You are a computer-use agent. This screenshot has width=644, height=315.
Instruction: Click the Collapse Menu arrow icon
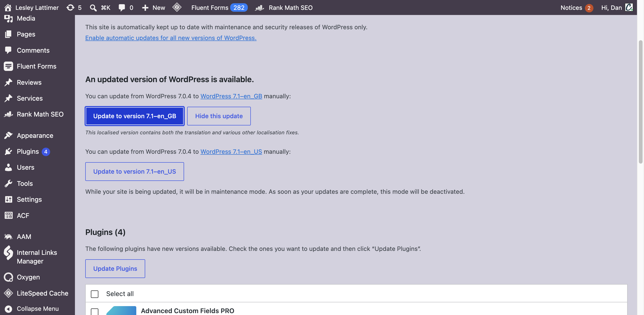[8, 309]
